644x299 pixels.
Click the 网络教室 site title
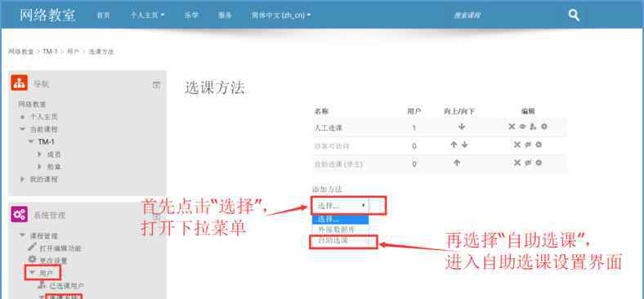click(x=47, y=15)
